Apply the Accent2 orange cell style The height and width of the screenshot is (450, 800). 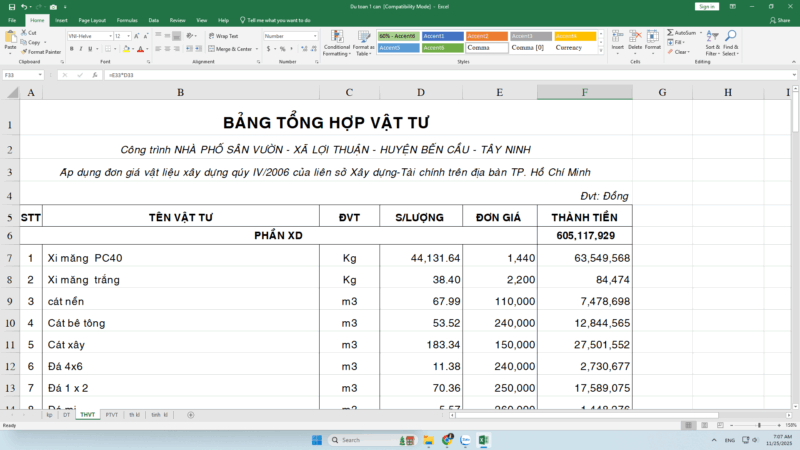486,36
